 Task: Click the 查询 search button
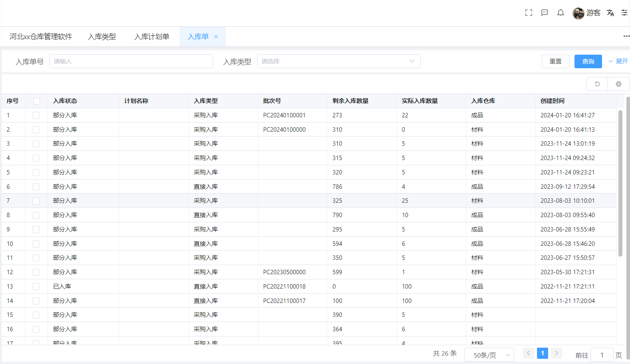coord(588,61)
